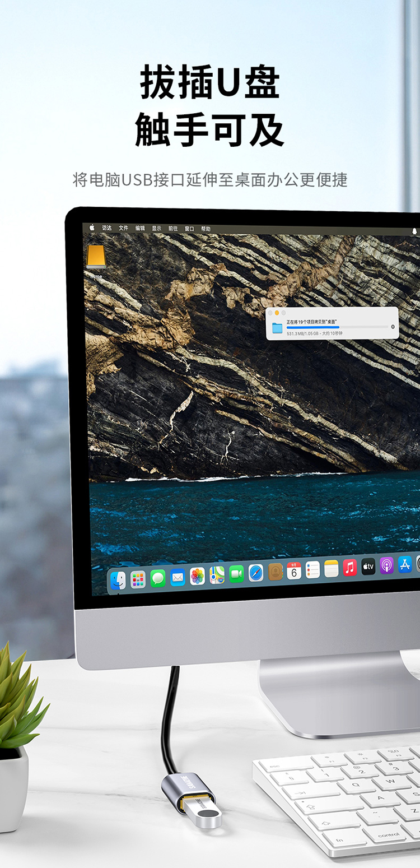
Task: Click the file copy progress bar
Action: (x=336, y=327)
